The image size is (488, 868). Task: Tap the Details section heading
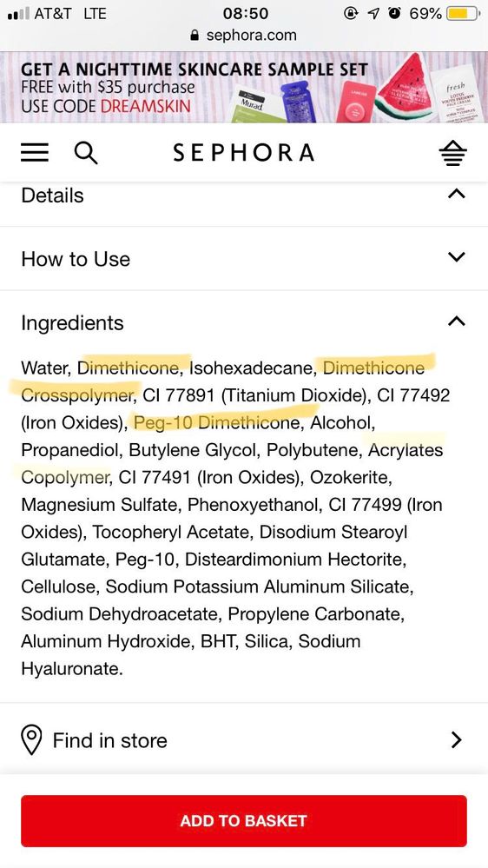point(53,195)
